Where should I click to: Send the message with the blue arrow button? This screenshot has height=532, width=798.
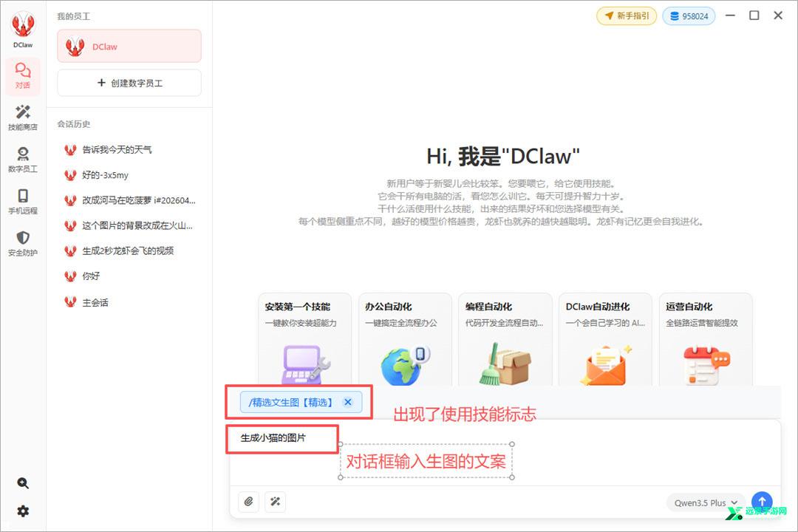click(x=762, y=502)
